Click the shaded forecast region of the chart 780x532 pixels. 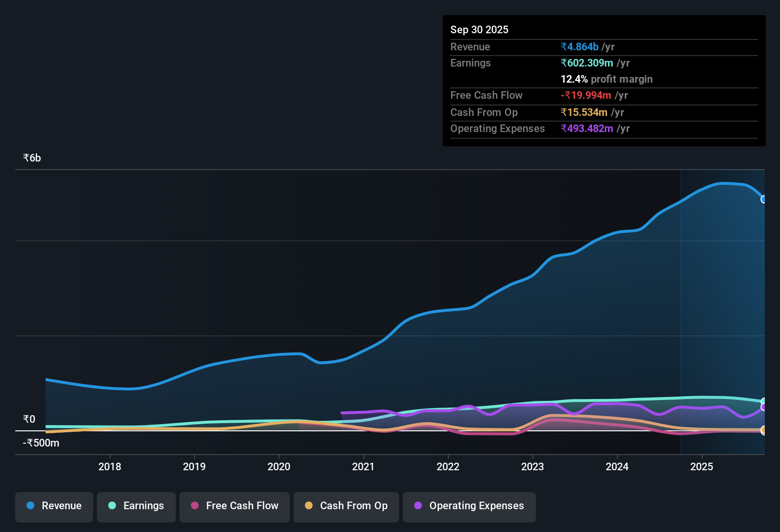click(x=722, y=309)
